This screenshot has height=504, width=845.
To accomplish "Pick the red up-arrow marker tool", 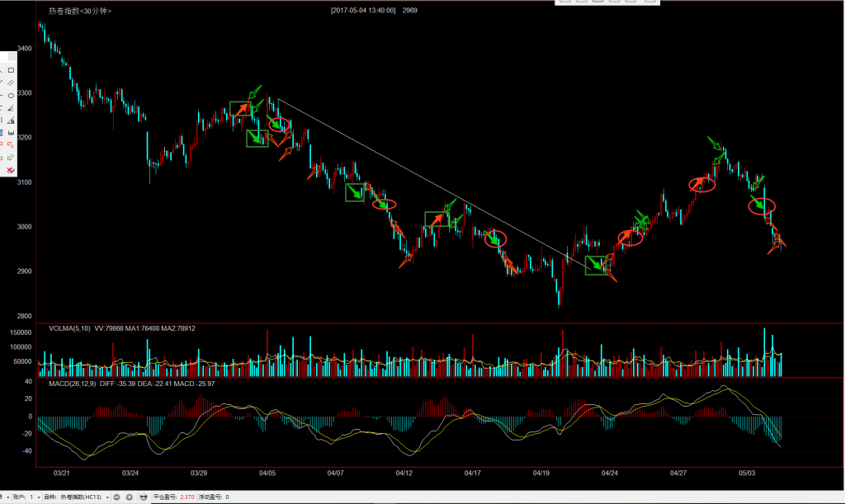I will (11, 144).
